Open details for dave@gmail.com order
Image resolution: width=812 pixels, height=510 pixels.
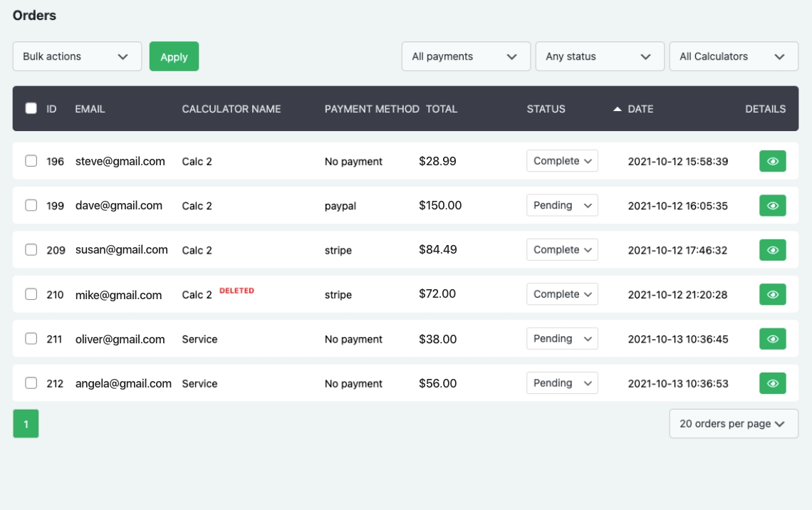tap(772, 206)
